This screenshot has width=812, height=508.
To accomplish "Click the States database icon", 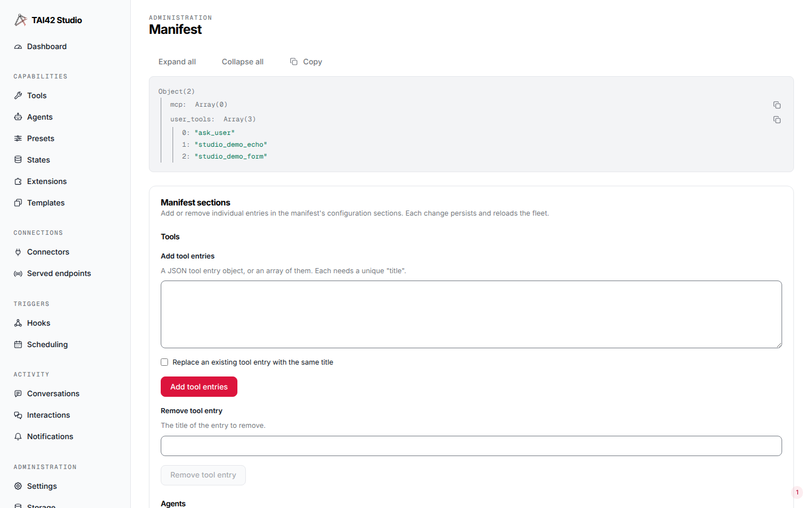I will 18,160.
